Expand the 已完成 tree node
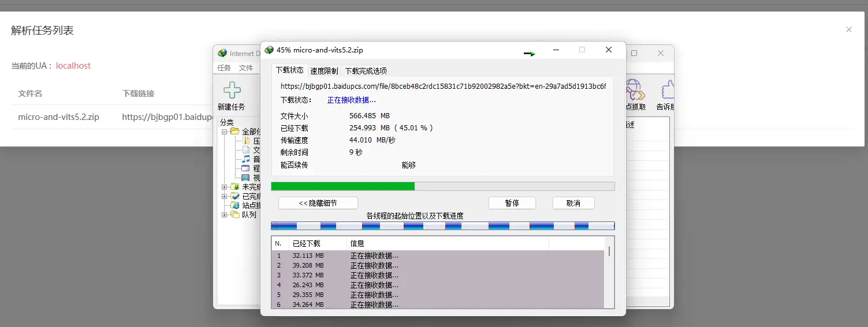868x327 pixels. 225,196
